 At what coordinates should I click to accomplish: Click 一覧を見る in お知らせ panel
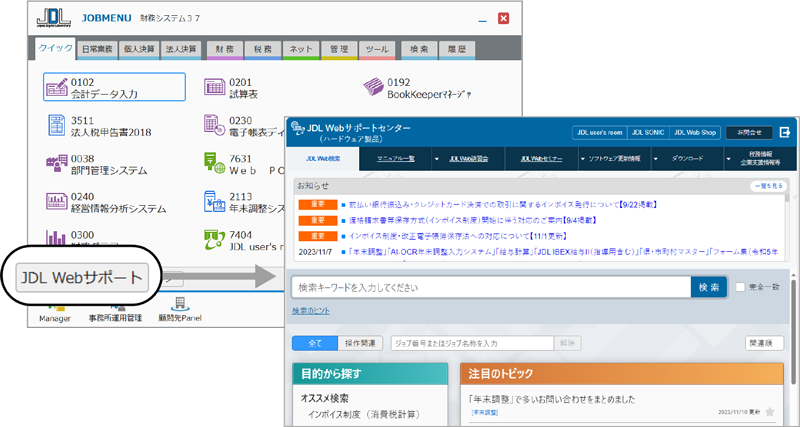coord(768,186)
